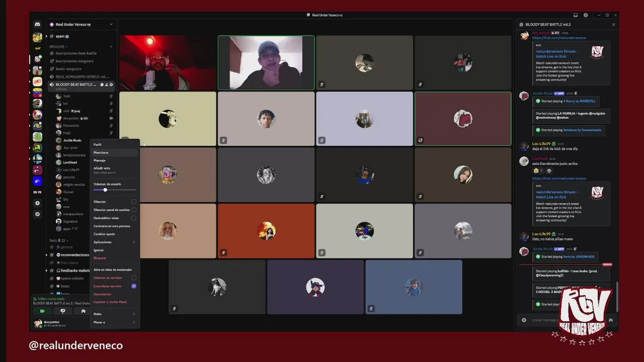Image resolution: width=644 pixels, height=362 pixels.
Task: Click invite icon on BLOODY BEAT BATTLE channel
Action: coord(107,84)
